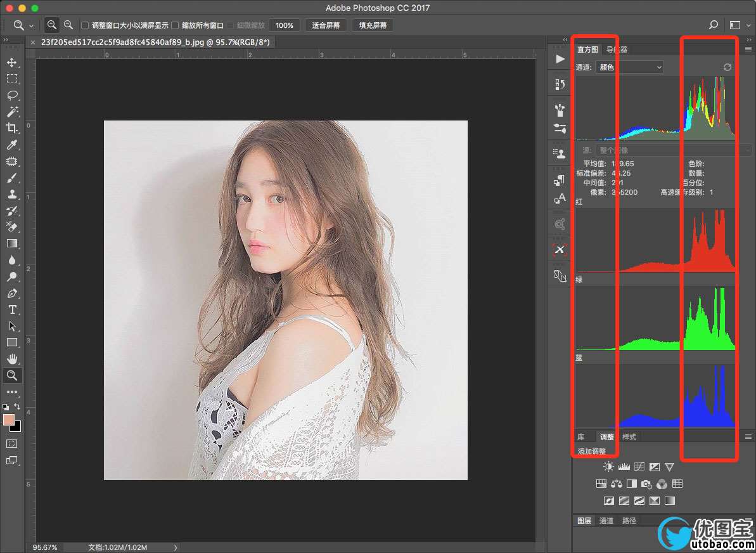Add a Curves adjustment
Screen dimensions: 756x553
pos(639,467)
